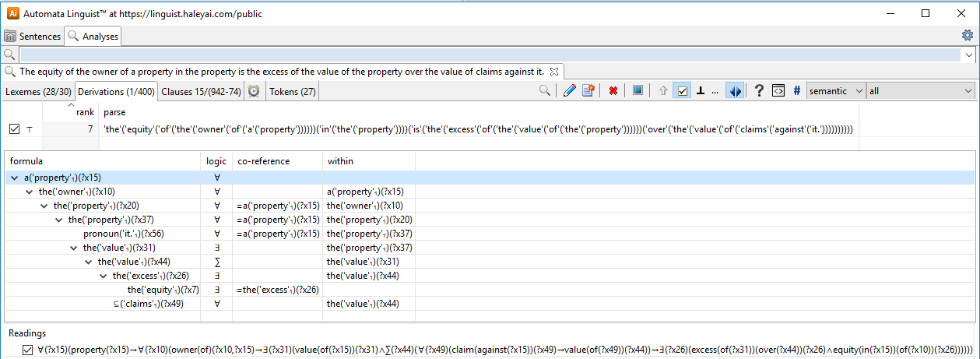Open the 'all' filter dropdown
This screenshot has height=359, width=980.
pos(921,91)
